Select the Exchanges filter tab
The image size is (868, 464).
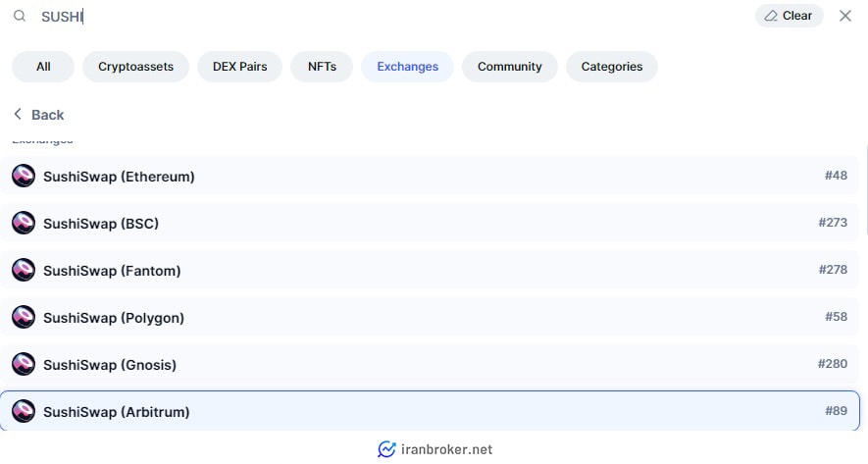click(407, 67)
